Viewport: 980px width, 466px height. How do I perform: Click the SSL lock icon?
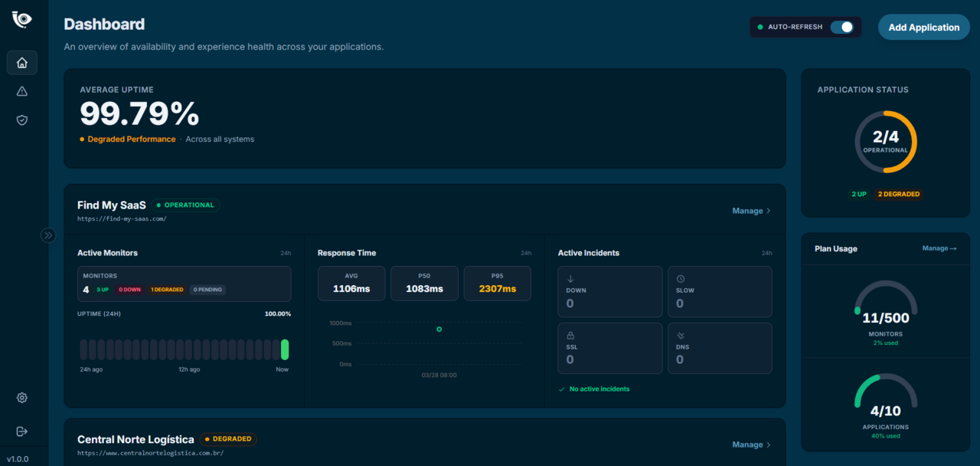[x=570, y=336]
